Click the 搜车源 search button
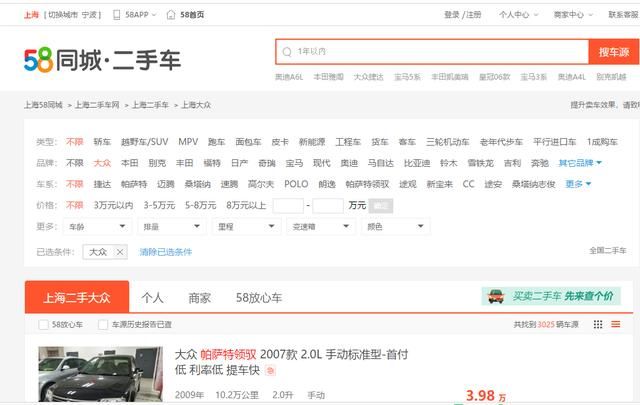640x405 pixels. tap(614, 52)
